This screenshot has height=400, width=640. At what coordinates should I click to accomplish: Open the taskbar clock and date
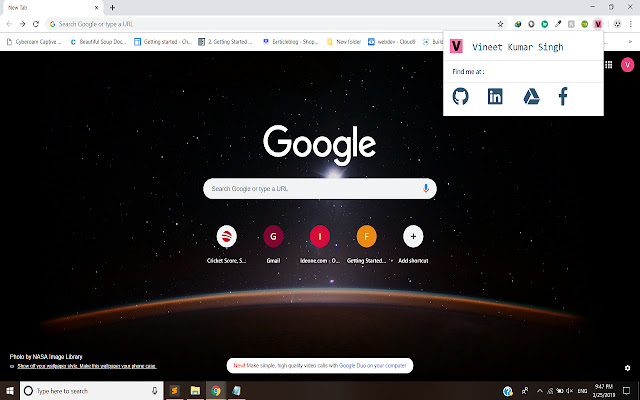tap(604, 391)
